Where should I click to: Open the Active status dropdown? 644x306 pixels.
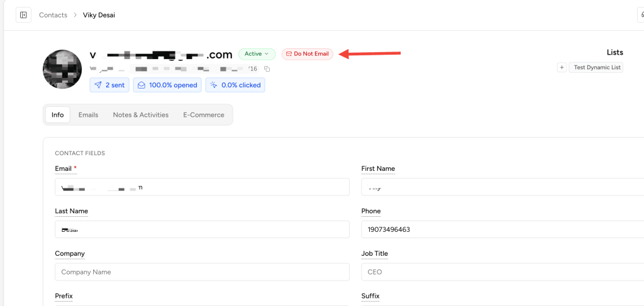(x=257, y=54)
